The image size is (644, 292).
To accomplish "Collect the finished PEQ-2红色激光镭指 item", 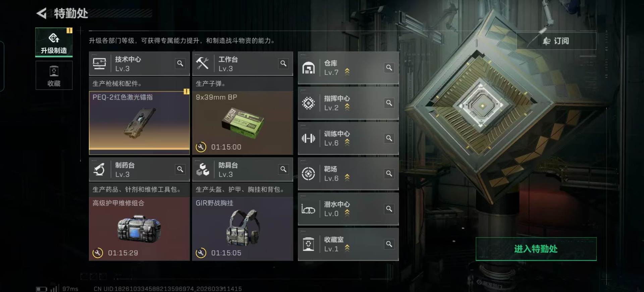I will click(139, 123).
